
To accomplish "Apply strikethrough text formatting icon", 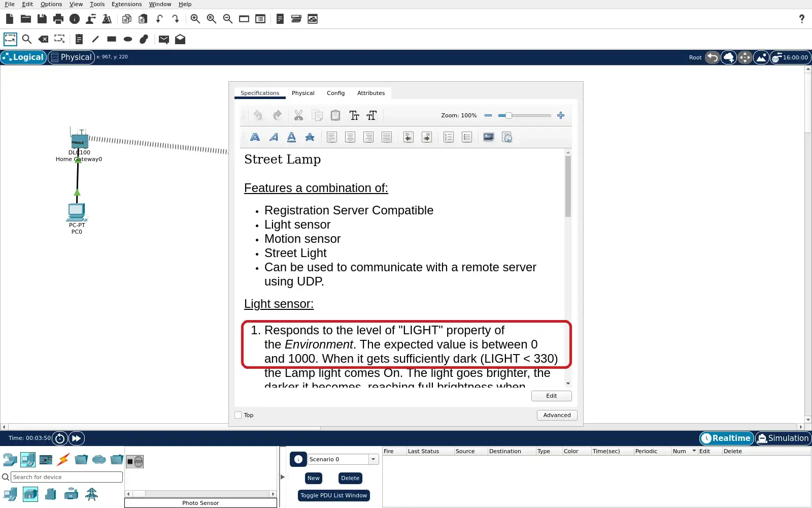I will (x=310, y=137).
